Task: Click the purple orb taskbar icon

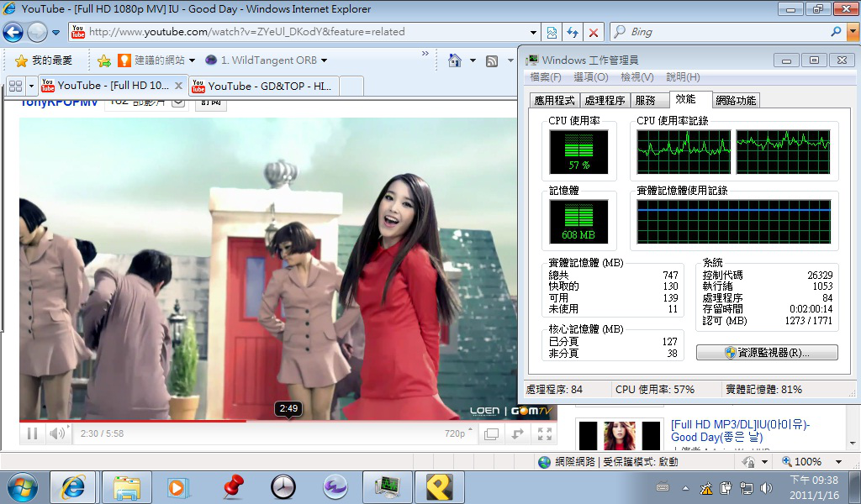Action: (x=335, y=487)
